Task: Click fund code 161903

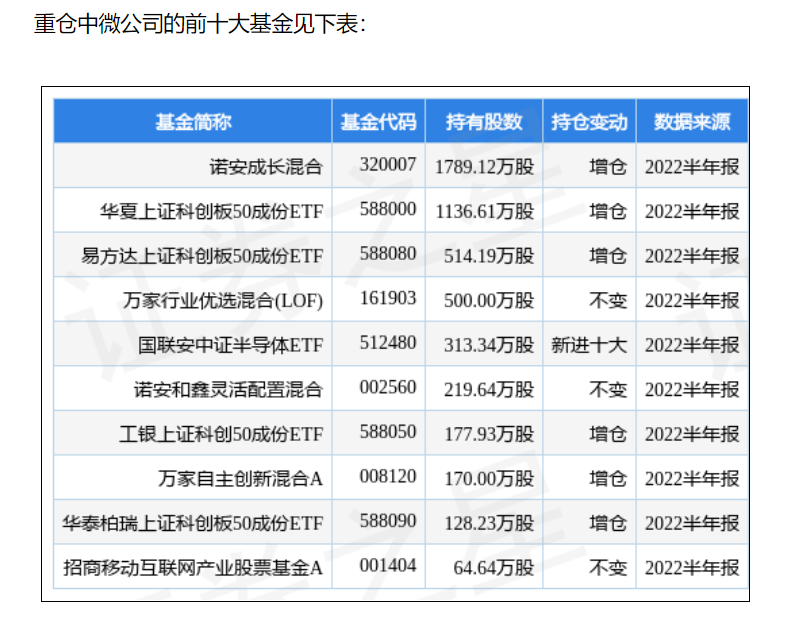Action: (x=388, y=298)
